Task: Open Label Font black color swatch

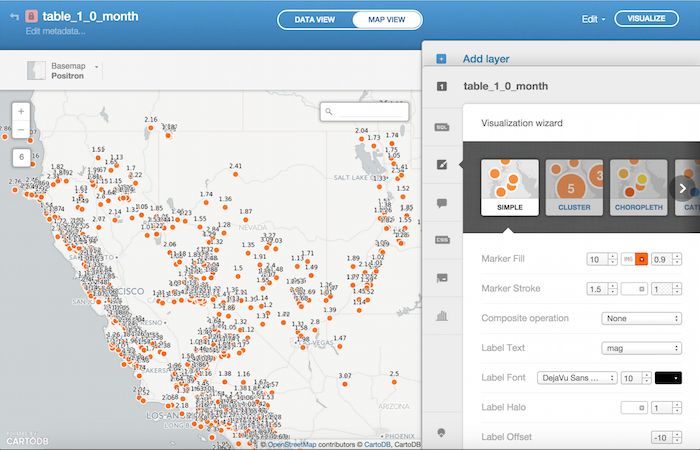Action: (668, 378)
